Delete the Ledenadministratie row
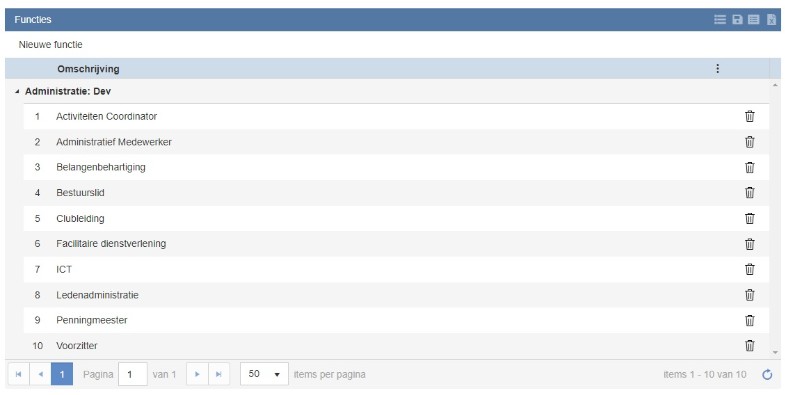785x395 pixels. pos(749,295)
